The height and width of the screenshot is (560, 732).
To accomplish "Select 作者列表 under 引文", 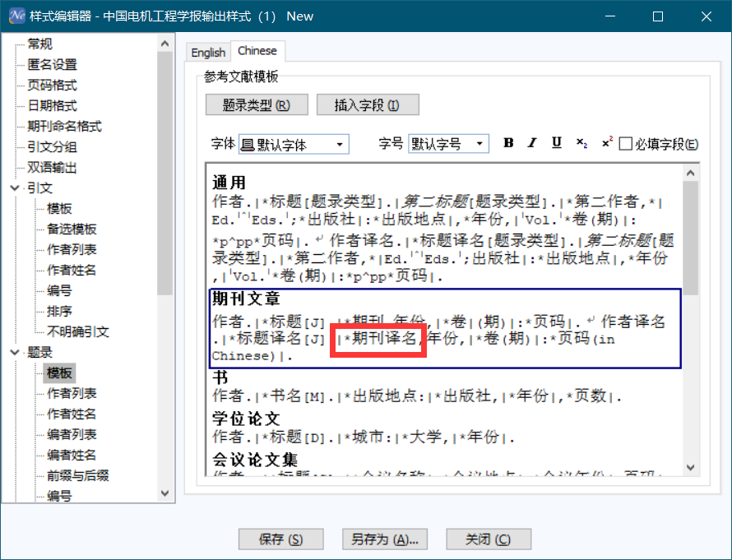I will click(72, 250).
